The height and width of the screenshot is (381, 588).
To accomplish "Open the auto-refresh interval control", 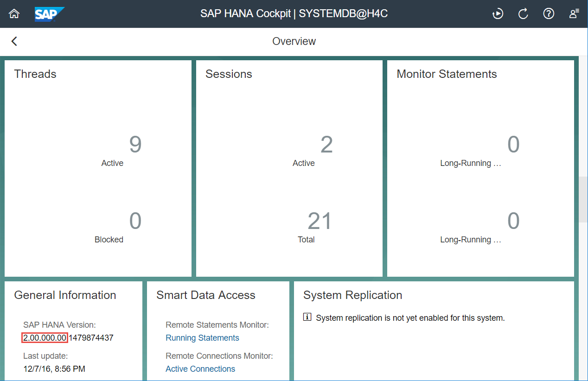I will point(498,14).
